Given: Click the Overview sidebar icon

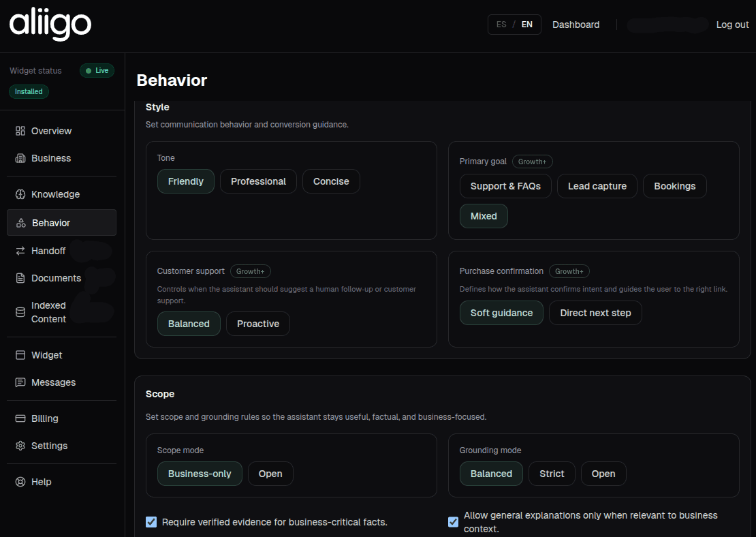Looking at the screenshot, I should tap(18, 131).
